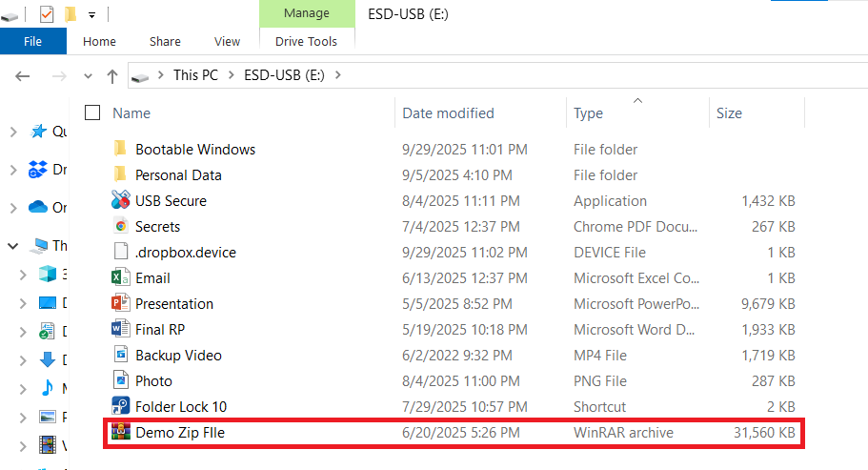The image size is (868, 470).
Task: Click the OneDrive cloud icon in navigation pane
Action: click(38, 207)
